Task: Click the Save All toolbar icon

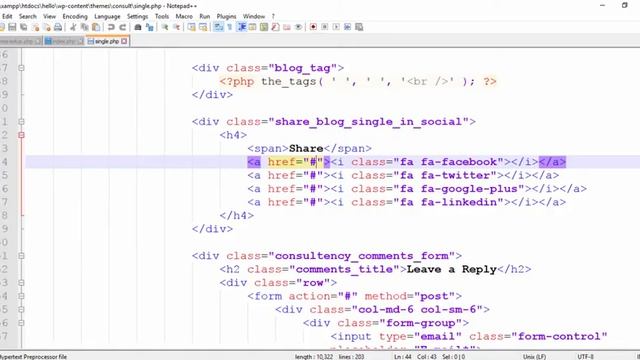Action: tap(24, 27)
